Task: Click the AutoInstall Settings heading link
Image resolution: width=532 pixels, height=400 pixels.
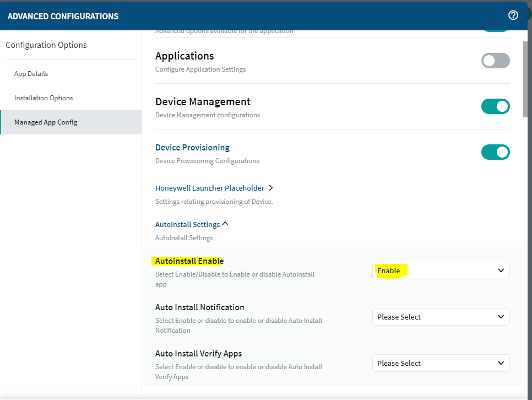Action: (x=187, y=224)
